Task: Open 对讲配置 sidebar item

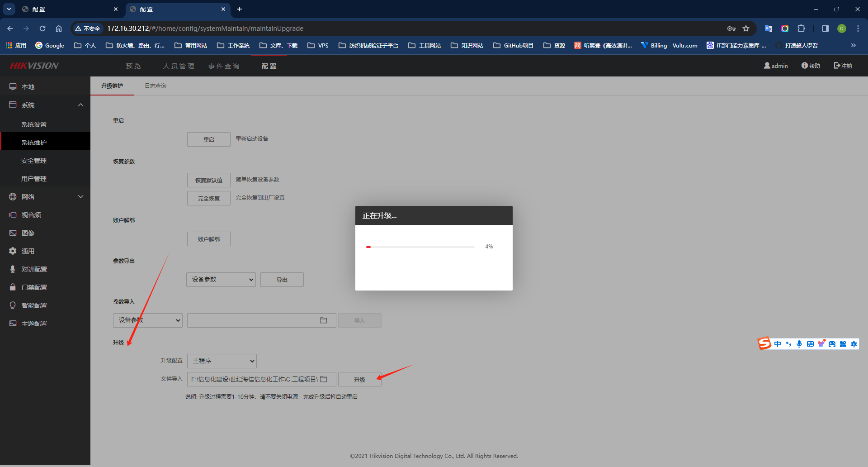Action: [x=45, y=269]
